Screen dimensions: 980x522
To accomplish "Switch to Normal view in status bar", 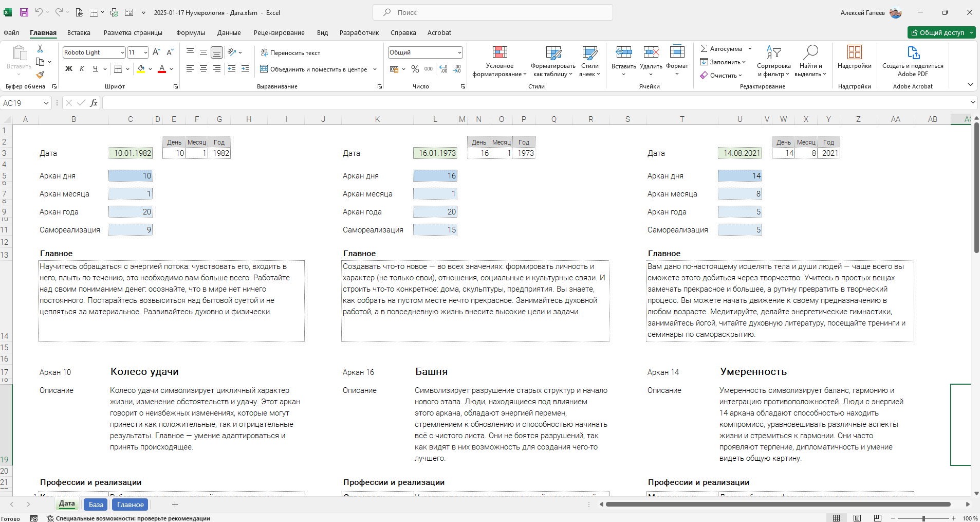I will pos(837,518).
